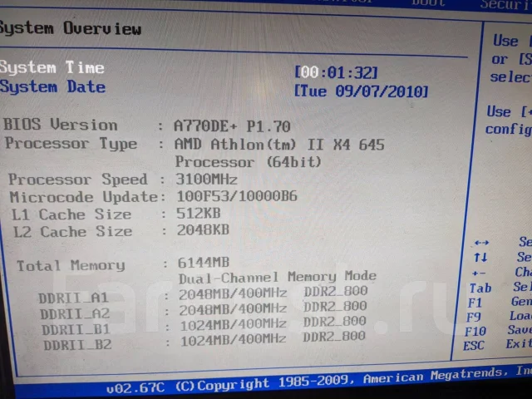
Task: Click 2048MB/400MHz value for DDRII_A2
Action: click(233, 309)
